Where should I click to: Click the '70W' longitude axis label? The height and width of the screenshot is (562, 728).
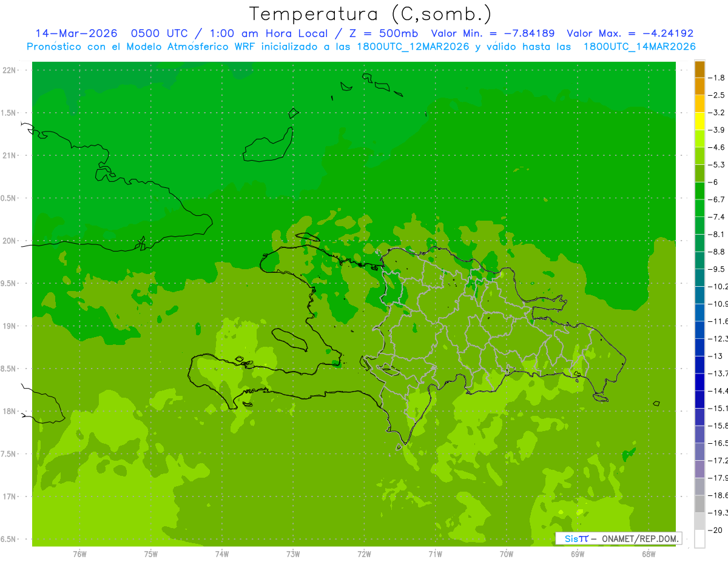point(507,554)
